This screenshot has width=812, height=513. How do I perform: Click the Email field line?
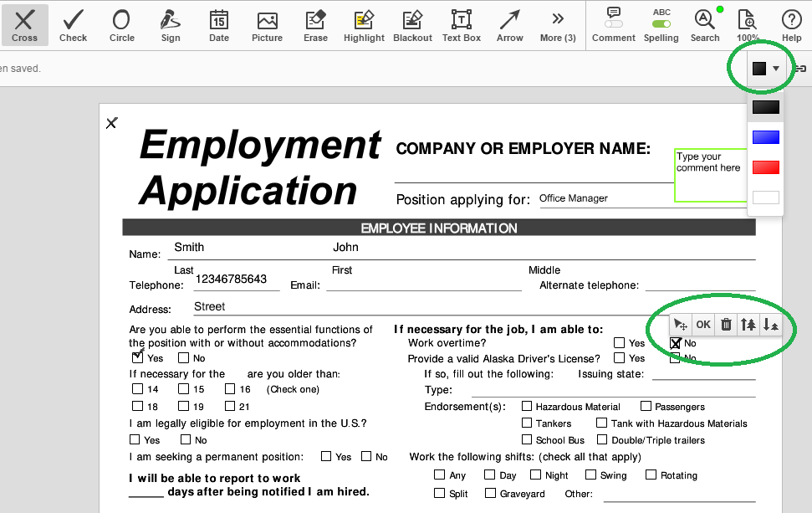point(424,285)
